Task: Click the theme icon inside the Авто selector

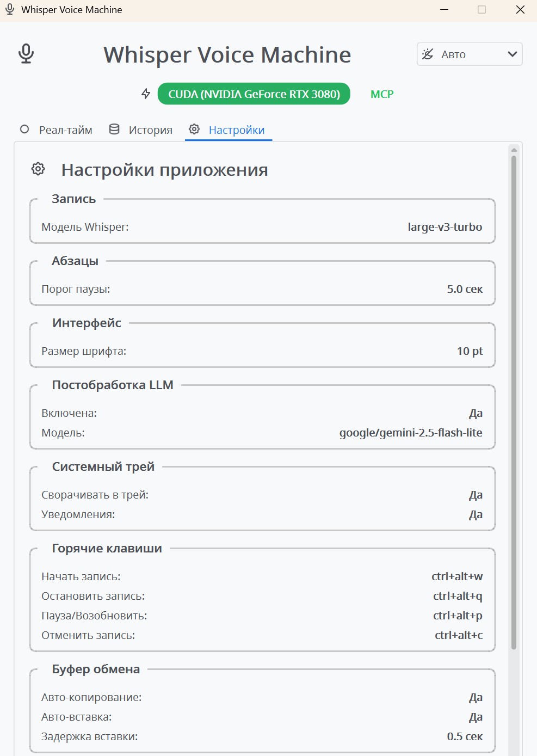Action: coord(428,54)
